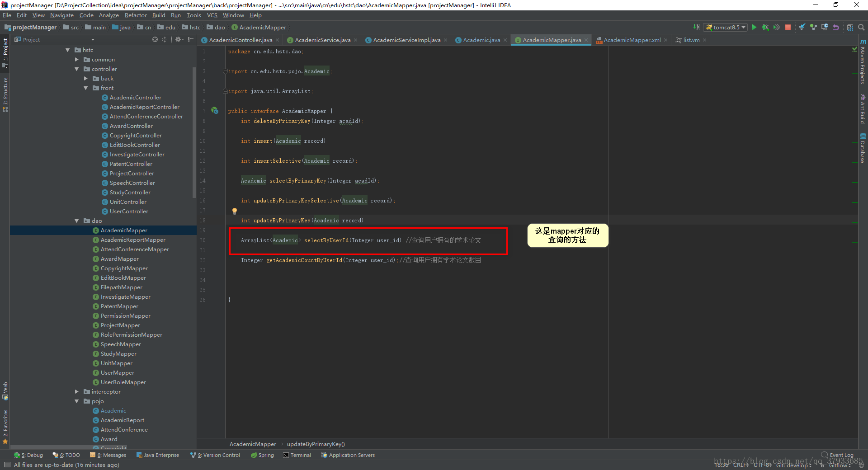
Task: Open Project panel settings gear
Action: (179, 40)
